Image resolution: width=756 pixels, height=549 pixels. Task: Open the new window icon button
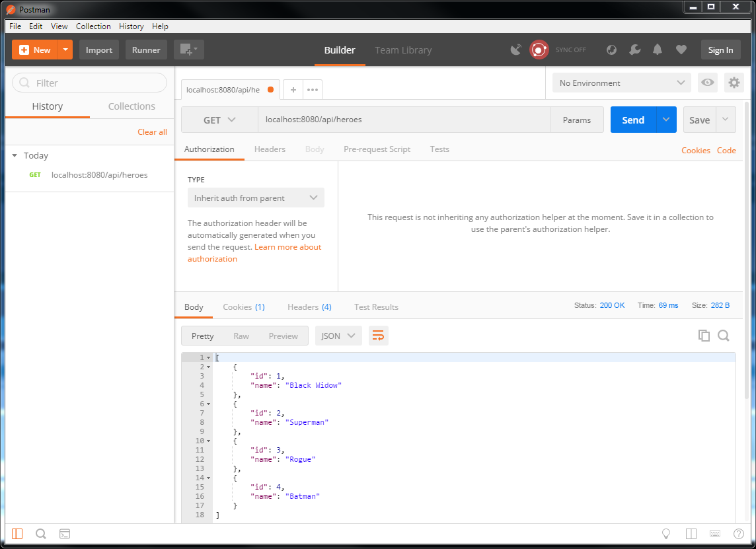click(188, 50)
